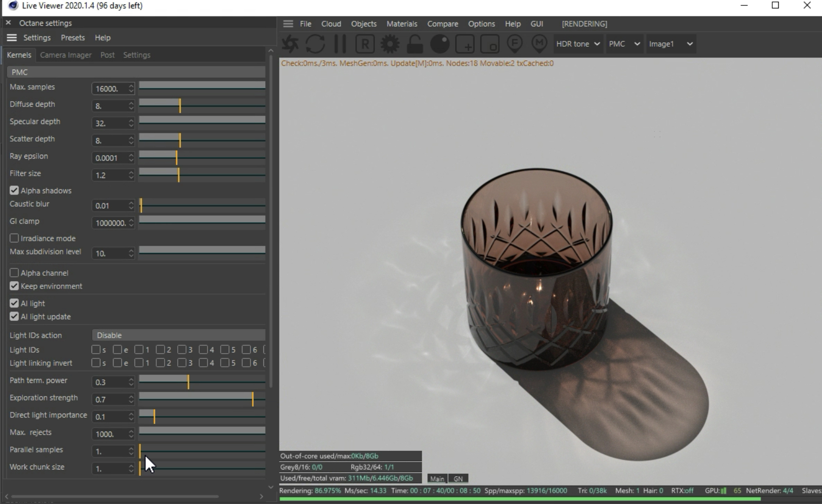Screen dimensions: 822x504
Task: Expand the PMC kernel dropdown in toolbar
Action: 624,44
